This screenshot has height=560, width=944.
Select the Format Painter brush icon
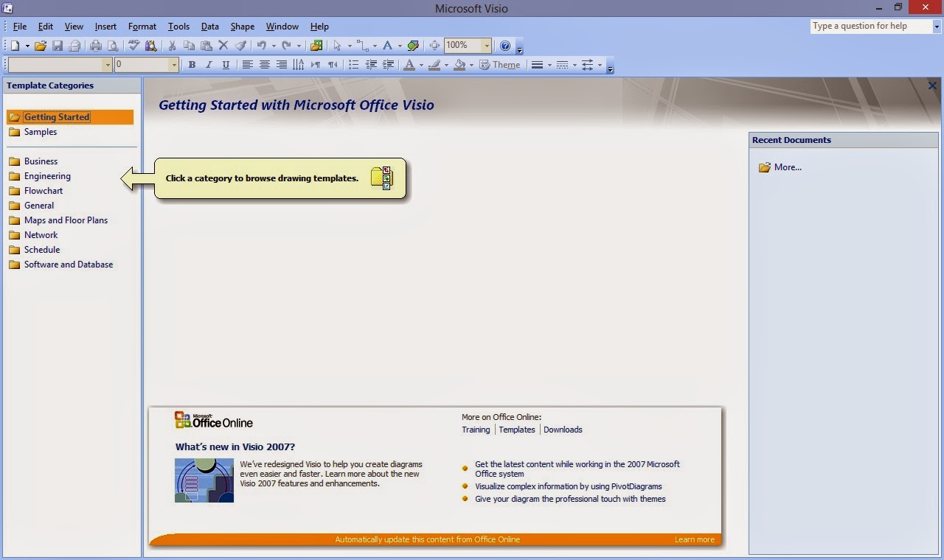(240, 46)
